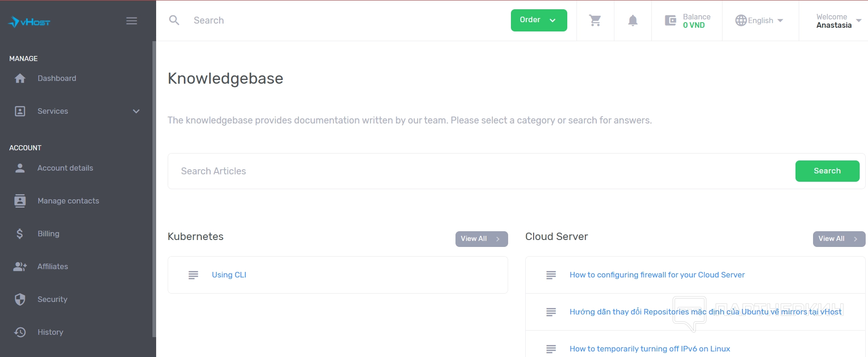The height and width of the screenshot is (357, 868).
Task: Click the shopping cart icon
Action: 595,20
